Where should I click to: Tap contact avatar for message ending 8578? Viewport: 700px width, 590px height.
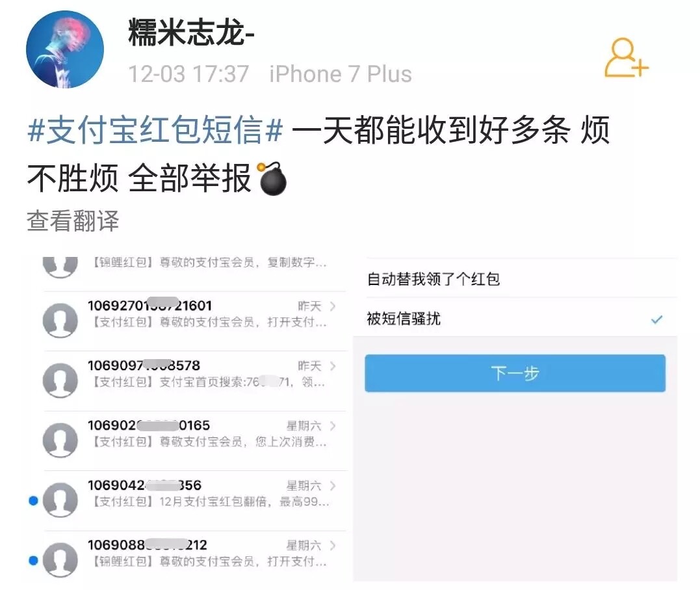60,380
